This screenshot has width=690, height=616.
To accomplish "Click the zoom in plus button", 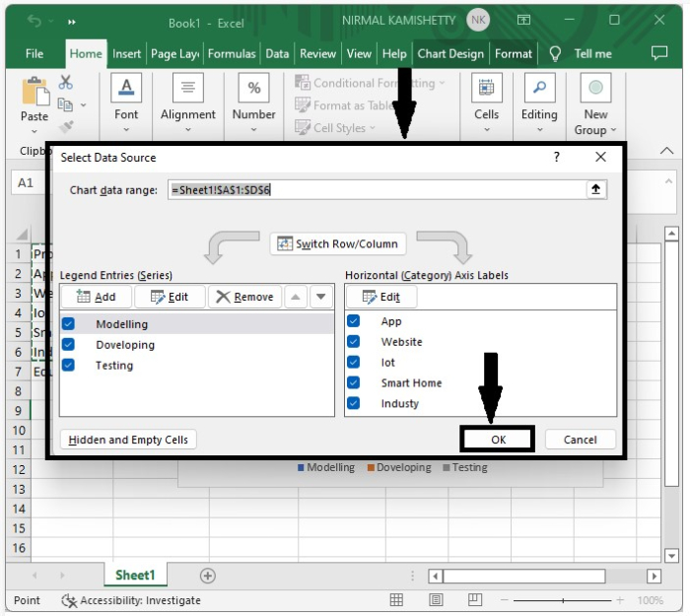I will point(620,600).
